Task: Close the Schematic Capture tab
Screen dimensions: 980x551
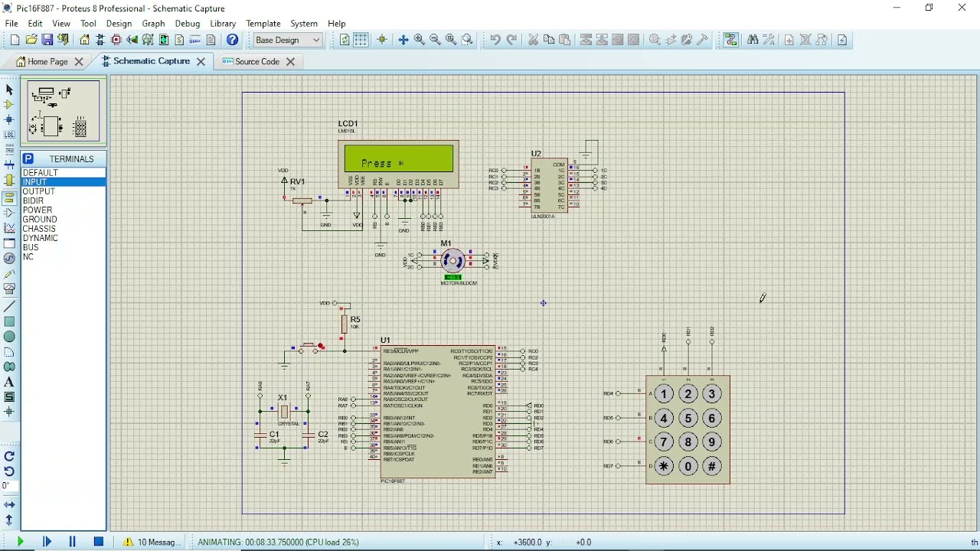Action: [201, 62]
